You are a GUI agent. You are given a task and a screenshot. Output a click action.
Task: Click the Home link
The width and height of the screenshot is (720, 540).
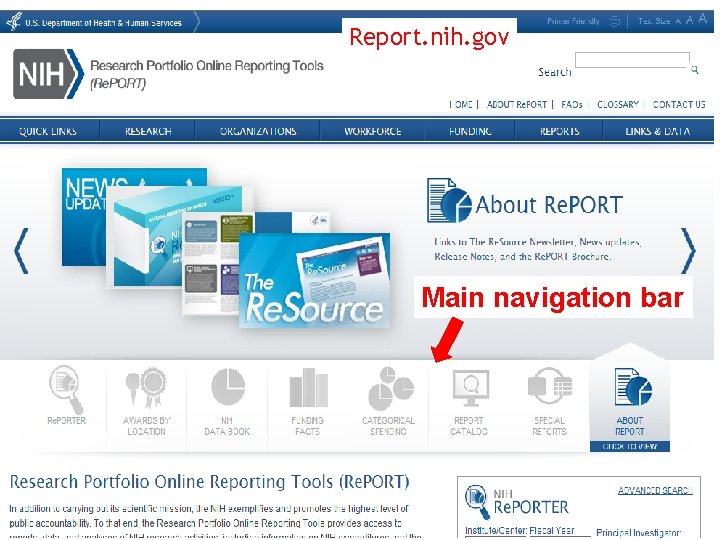click(x=461, y=105)
